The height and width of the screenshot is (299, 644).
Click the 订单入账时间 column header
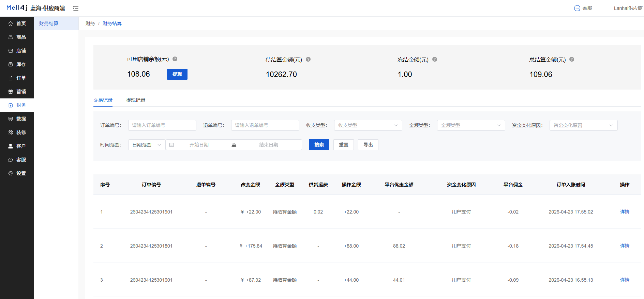(571, 185)
